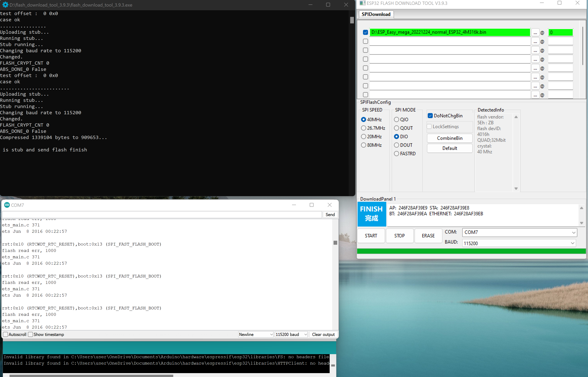Click the Arduino icon in COM7 window title
588x377 pixels.
click(x=7, y=205)
